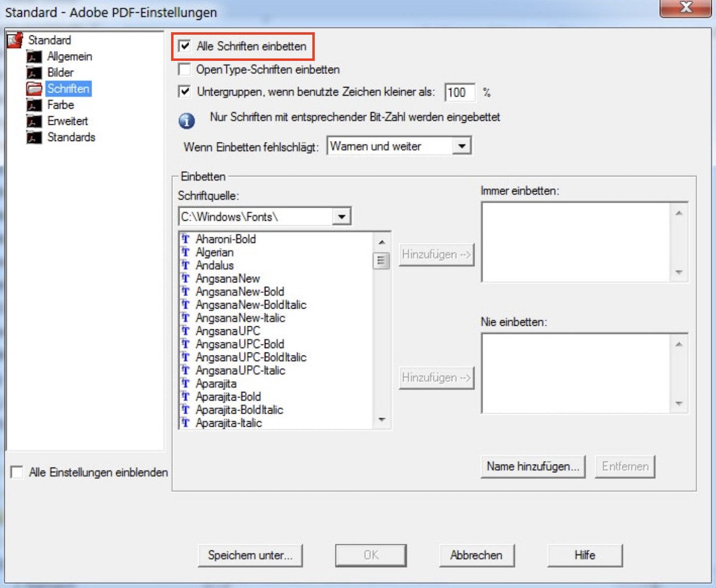Open the Erweitert settings page
Image resolution: width=716 pixels, height=588 pixels.
click(68, 121)
